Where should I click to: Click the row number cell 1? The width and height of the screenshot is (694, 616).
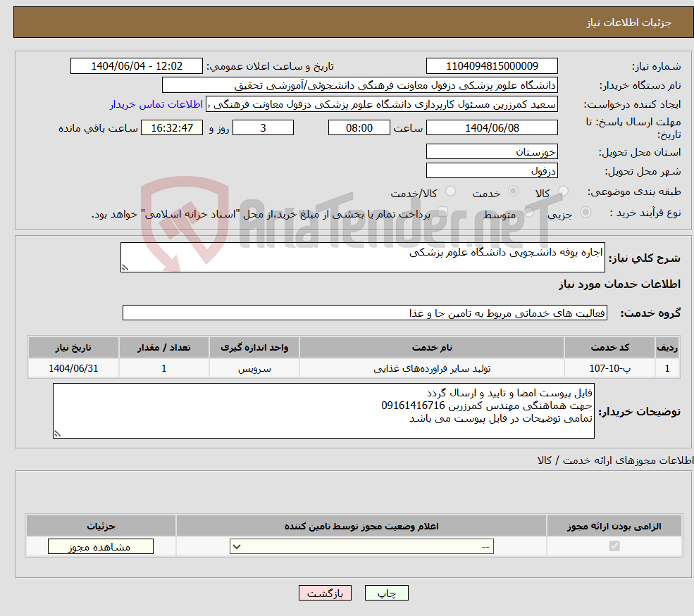(x=667, y=368)
